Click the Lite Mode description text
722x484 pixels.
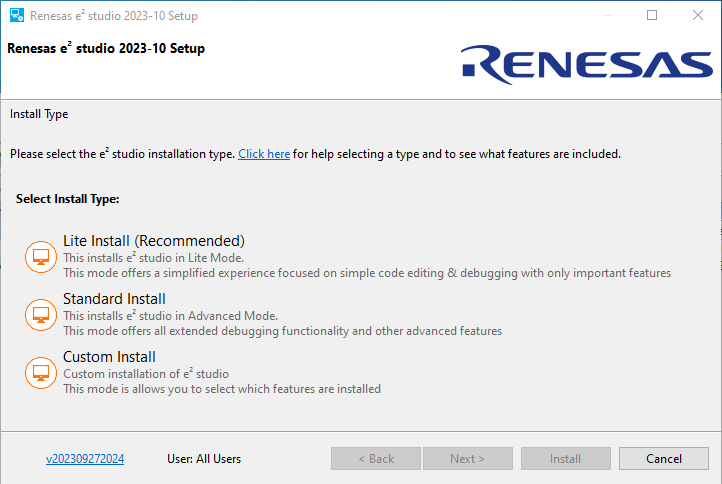pos(170,257)
